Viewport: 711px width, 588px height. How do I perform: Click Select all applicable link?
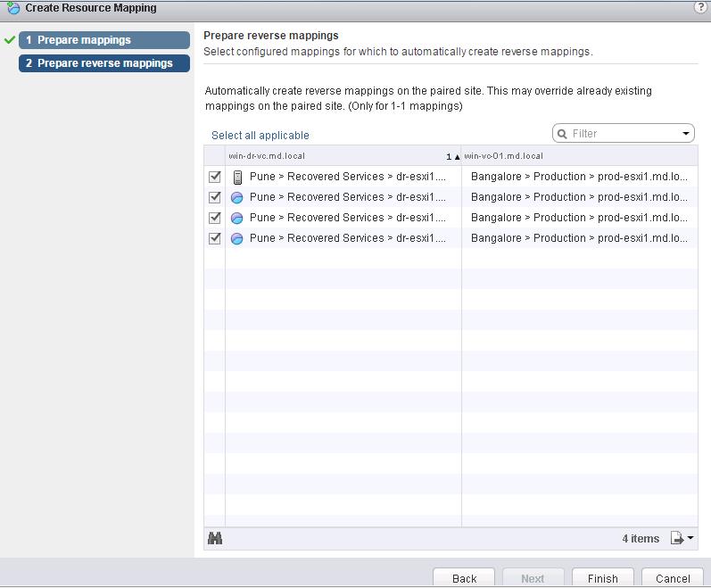260,135
